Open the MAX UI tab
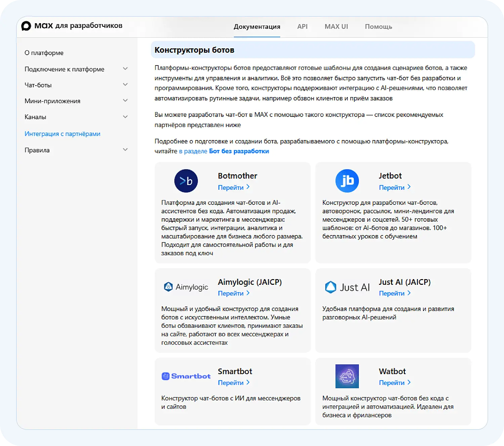 pos(336,26)
